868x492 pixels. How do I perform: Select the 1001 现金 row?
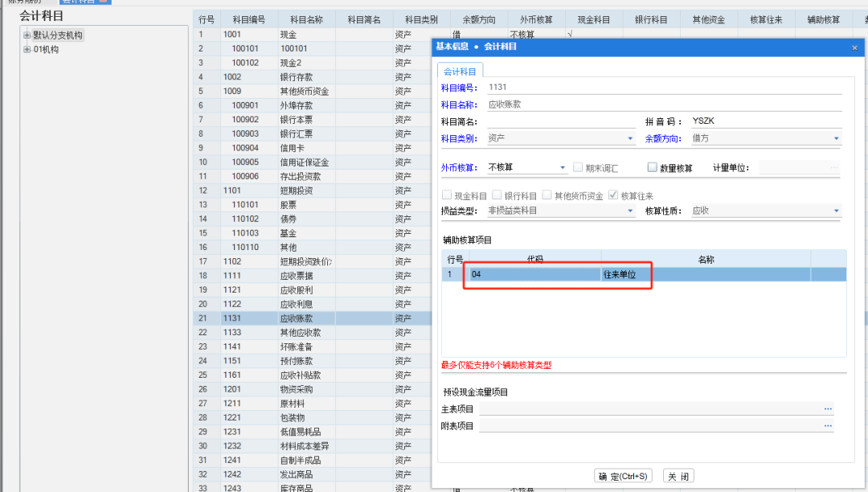tap(313, 35)
